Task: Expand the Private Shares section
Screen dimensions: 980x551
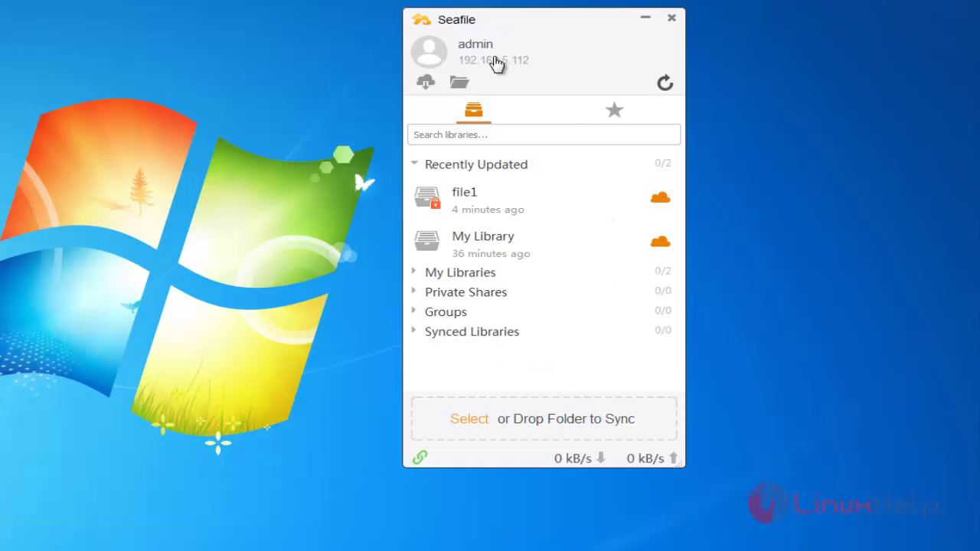Action: [413, 291]
